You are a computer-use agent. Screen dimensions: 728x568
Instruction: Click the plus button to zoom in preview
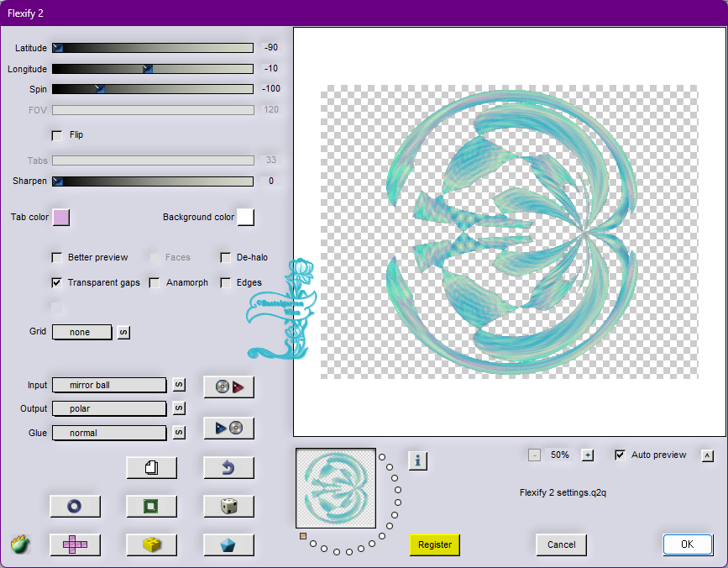[588, 455]
